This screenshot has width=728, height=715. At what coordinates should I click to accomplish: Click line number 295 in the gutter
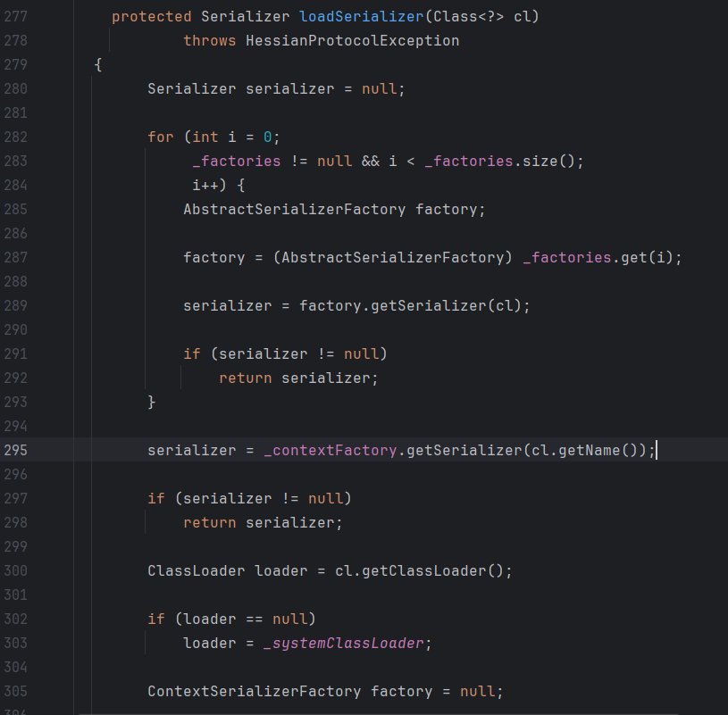[x=15, y=450]
